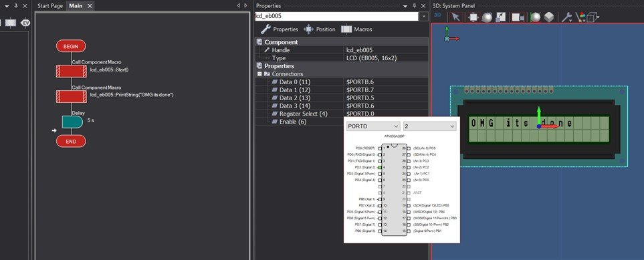Select the Data 3 (14) connection row
The image size is (644, 260).
[x=342, y=106]
